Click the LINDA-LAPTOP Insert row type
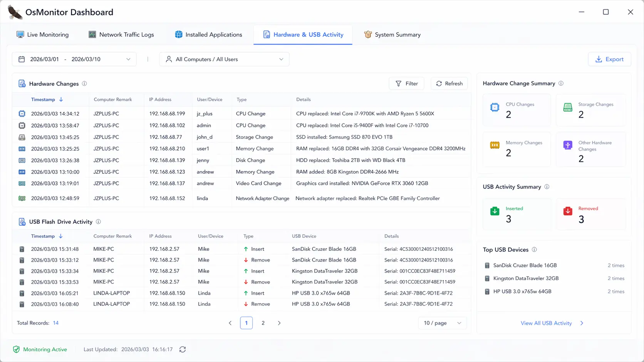This screenshot has height=362, width=644. tap(254, 293)
